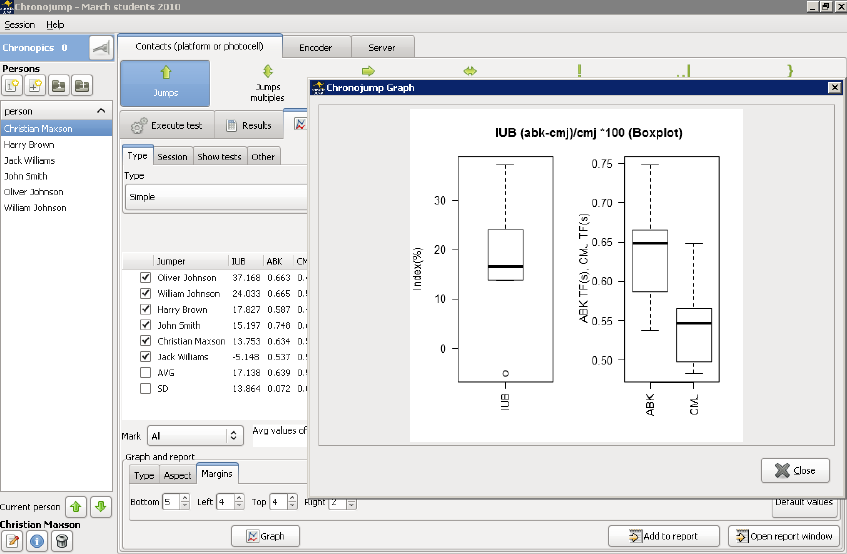Click Add to report button
Image resolution: width=847 pixels, height=554 pixels.
tap(664, 536)
